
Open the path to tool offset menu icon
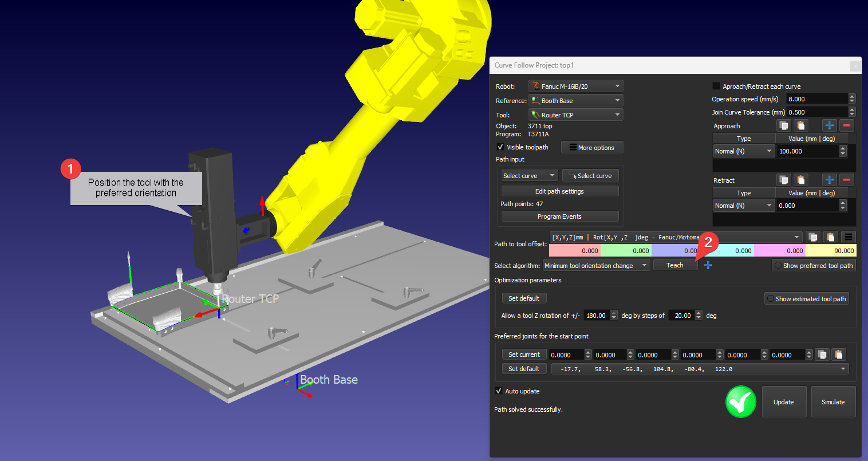click(849, 237)
